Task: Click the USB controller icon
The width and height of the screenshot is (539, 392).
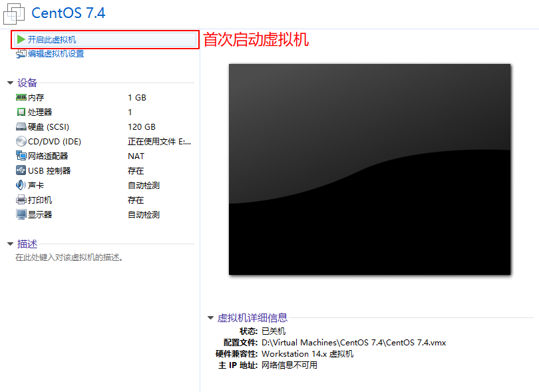Action: [x=21, y=170]
